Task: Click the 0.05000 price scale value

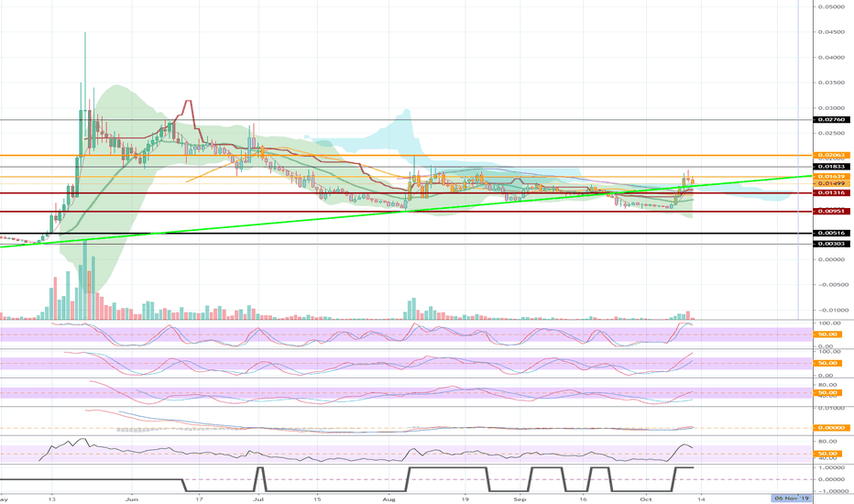Action: coord(832,7)
